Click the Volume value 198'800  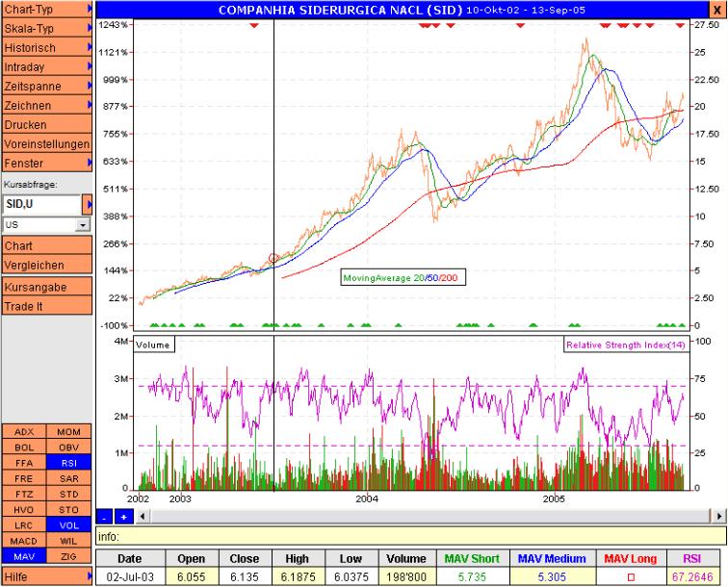click(406, 576)
